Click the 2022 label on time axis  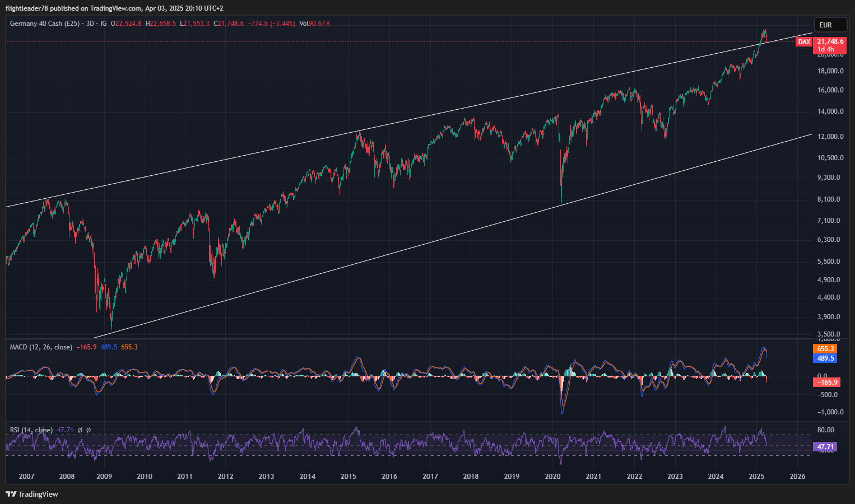coord(634,477)
